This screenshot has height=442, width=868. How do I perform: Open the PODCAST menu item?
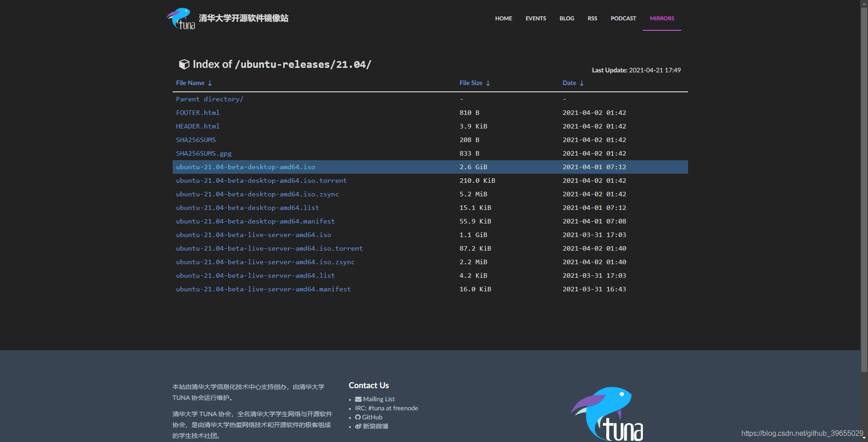click(x=623, y=19)
